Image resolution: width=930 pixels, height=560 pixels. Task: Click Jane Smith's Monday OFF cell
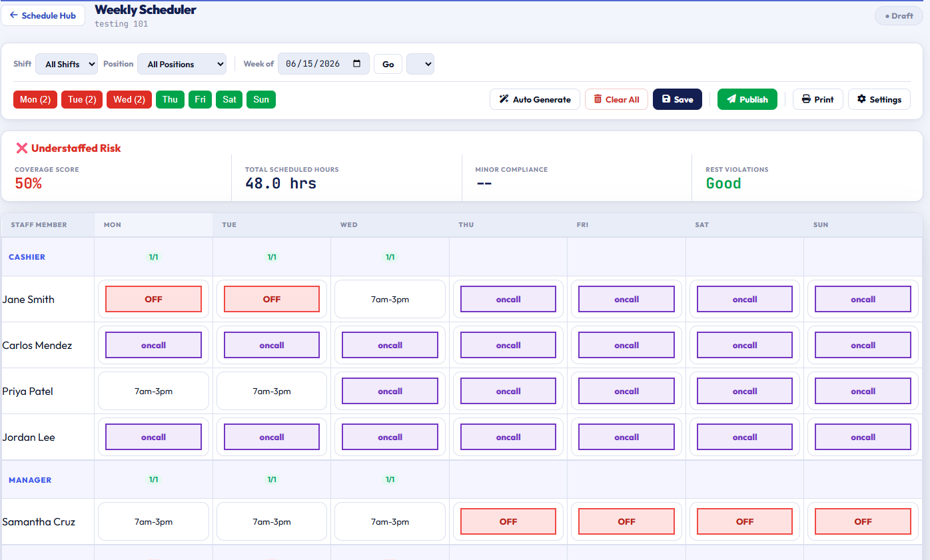point(153,299)
